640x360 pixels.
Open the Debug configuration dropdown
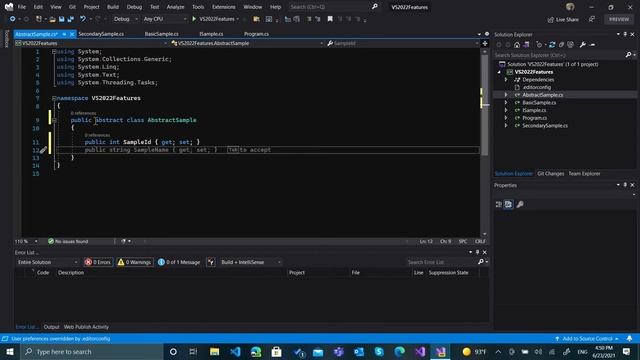click(x=126, y=19)
